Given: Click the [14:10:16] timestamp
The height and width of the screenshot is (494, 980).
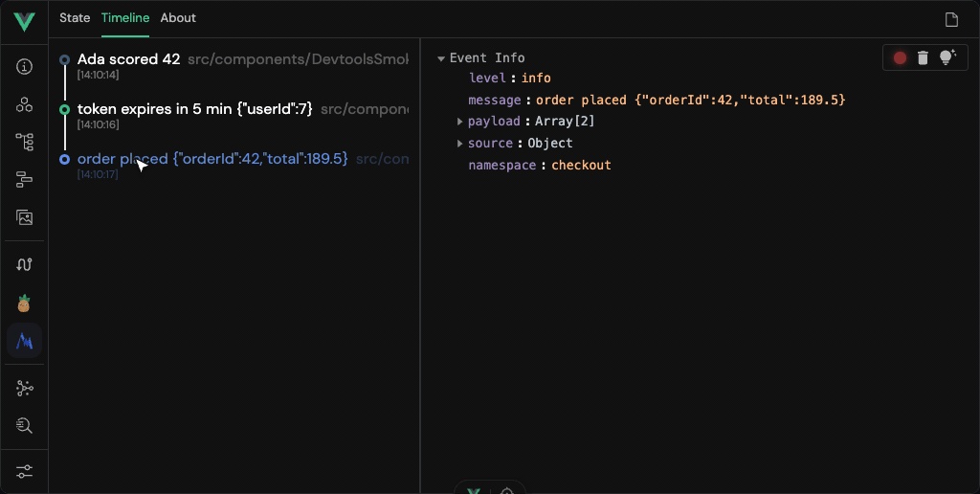Looking at the screenshot, I should 99,125.
